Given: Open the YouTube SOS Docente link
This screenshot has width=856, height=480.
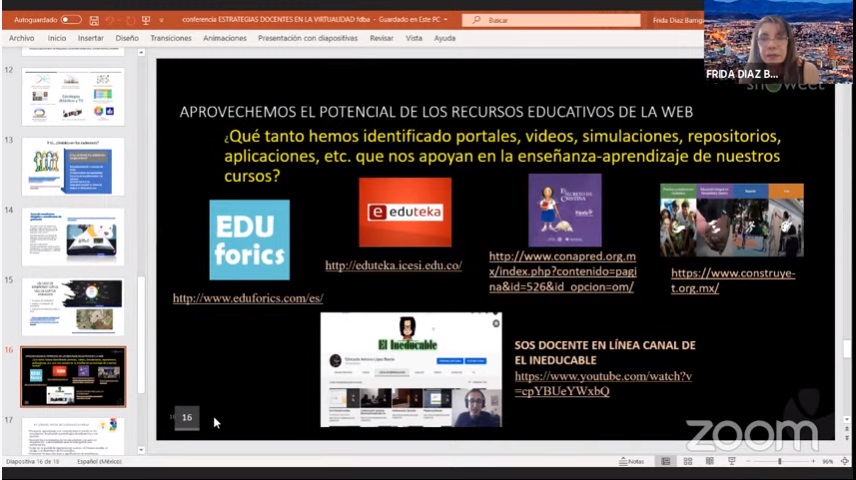Looking at the screenshot, I should click(603, 383).
